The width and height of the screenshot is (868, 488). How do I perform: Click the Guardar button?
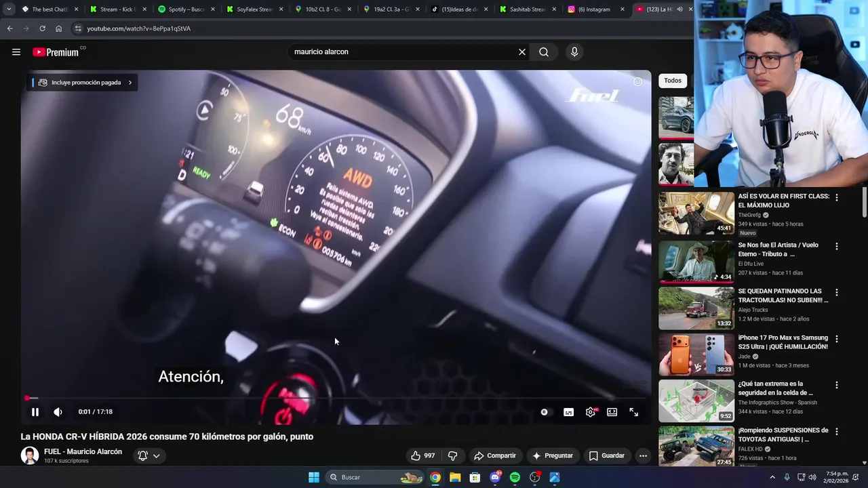pyautogui.click(x=607, y=455)
